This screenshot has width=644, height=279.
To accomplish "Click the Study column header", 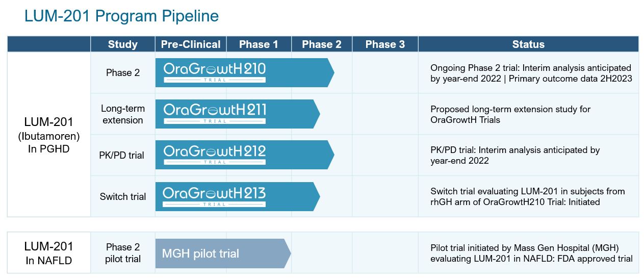I will click(x=123, y=44).
